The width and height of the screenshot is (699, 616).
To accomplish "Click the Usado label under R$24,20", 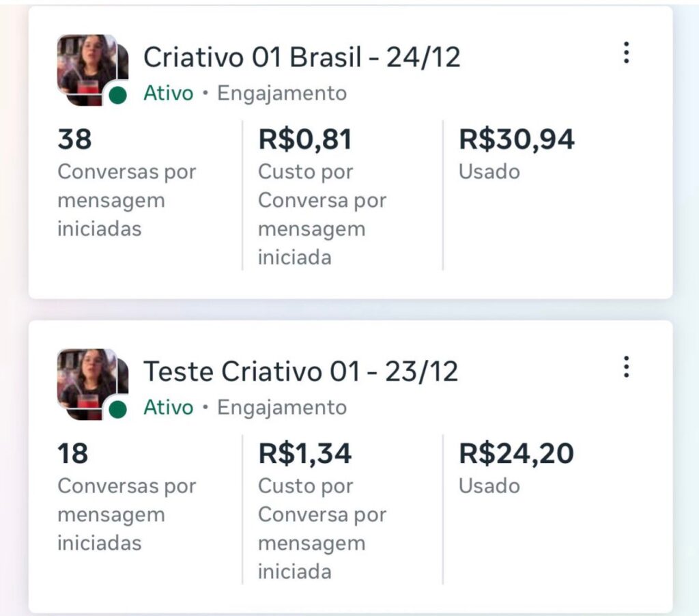I will click(x=489, y=486).
